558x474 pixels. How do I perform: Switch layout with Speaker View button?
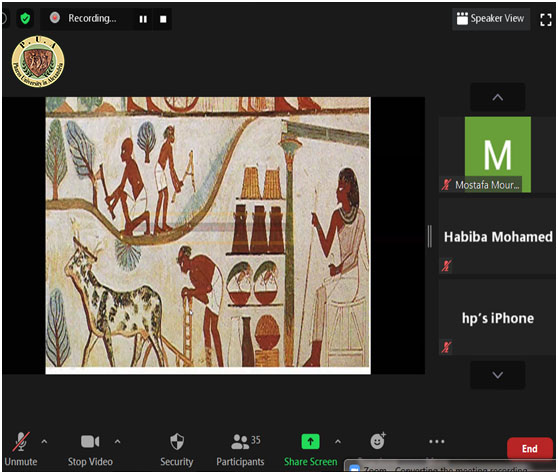coord(491,19)
